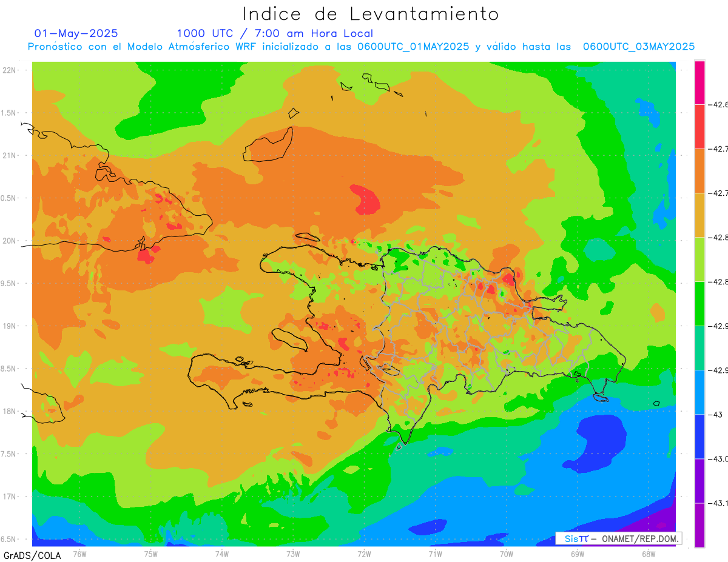Click the 19N latitude label
Viewport: 728px width, 562px height.
point(10,326)
